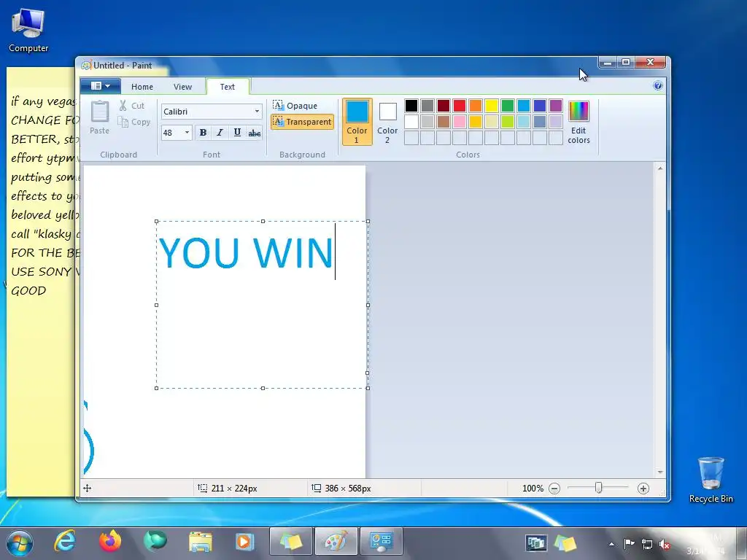Image resolution: width=747 pixels, height=560 pixels.
Task: Select the Recycle Bin desktop icon
Action: 711,480
